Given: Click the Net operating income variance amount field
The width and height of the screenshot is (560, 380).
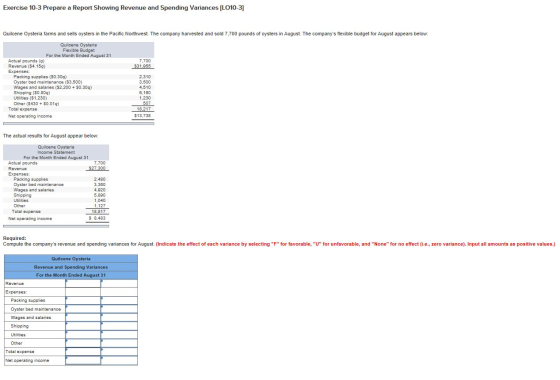Looking at the screenshot, I should (83, 360).
